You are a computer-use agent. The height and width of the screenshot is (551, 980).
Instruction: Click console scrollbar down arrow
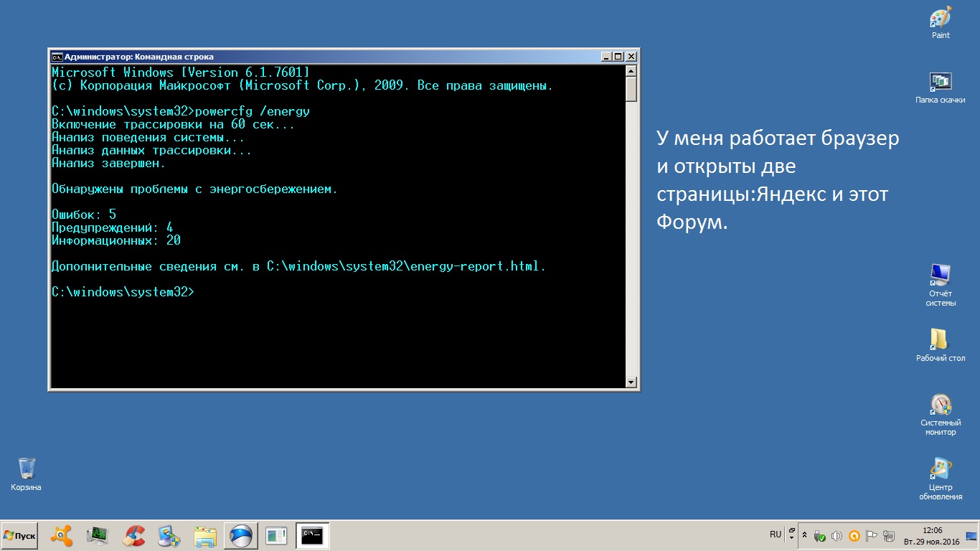[631, 382]
